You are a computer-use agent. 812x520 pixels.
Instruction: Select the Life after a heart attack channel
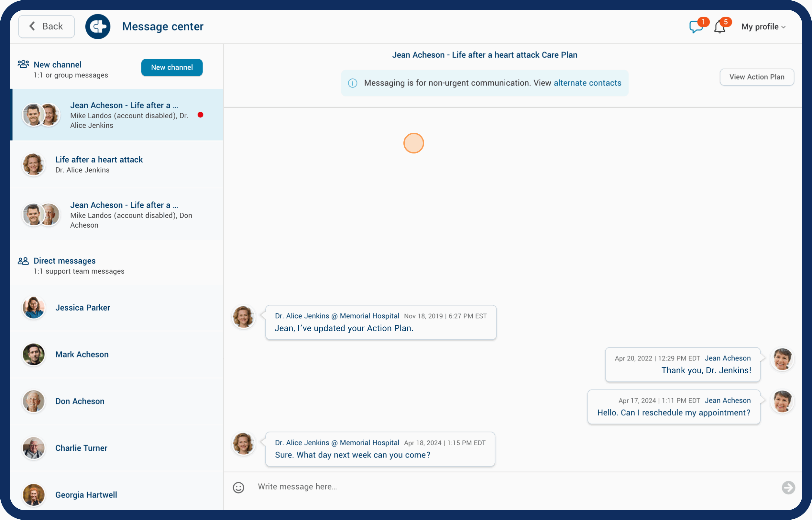[99, 164]
